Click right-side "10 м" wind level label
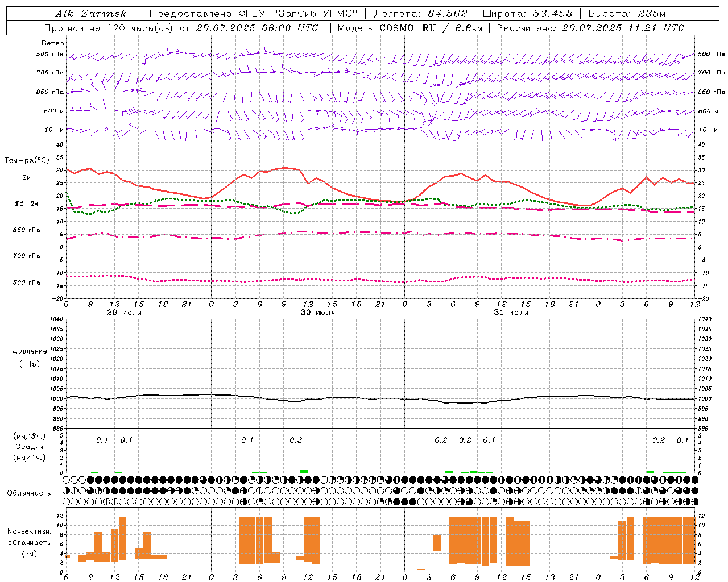 (708, 130)
